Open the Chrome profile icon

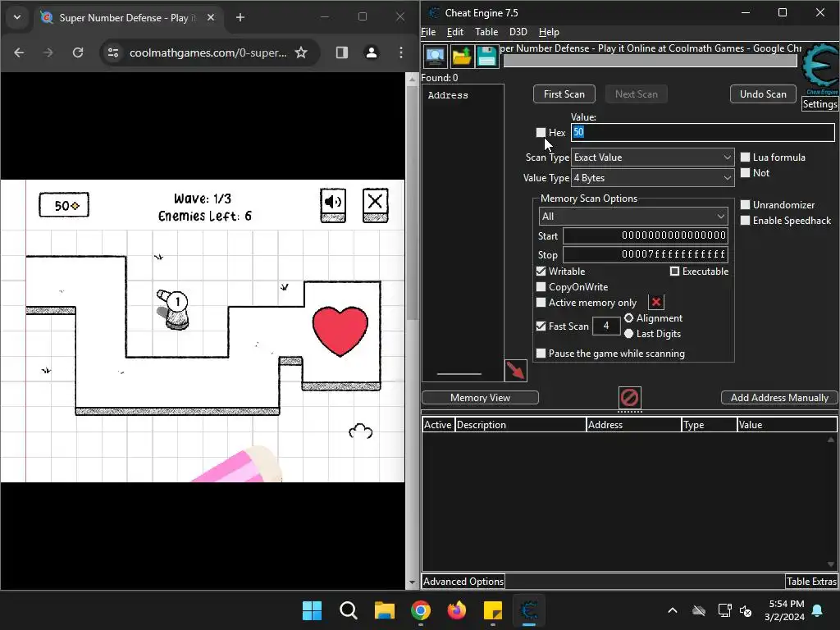click(x=372, y=52)
